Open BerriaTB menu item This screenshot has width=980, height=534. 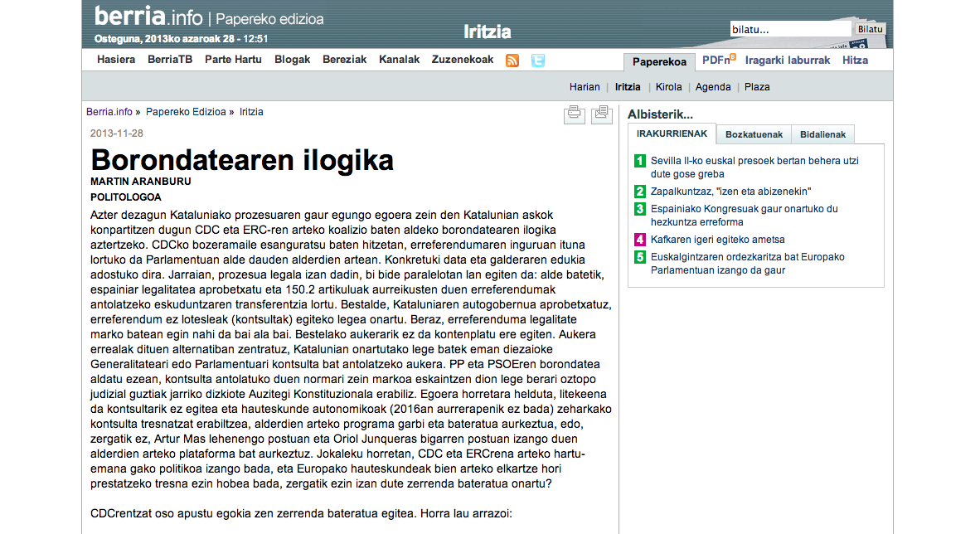(x=170, y=60)
